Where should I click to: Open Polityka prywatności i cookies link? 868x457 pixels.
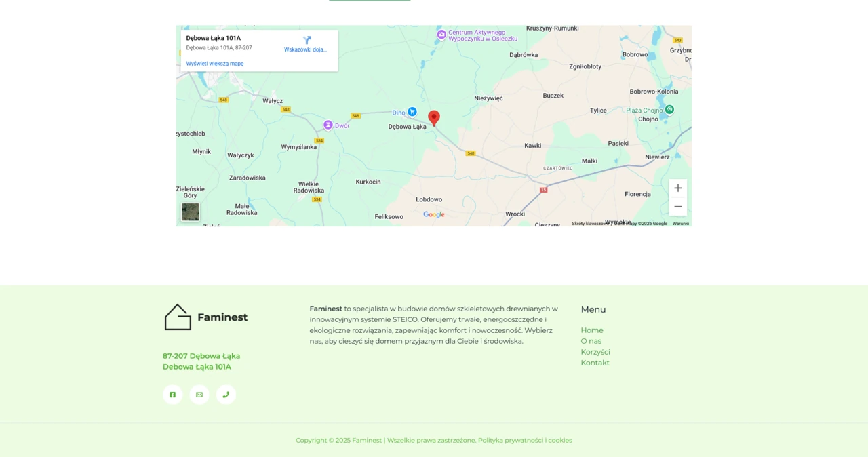click(525, 440)
